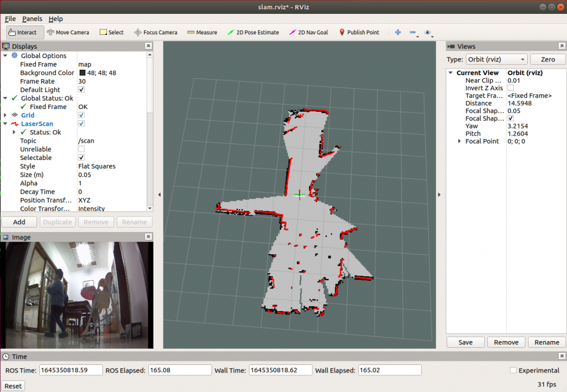Screen dimensions: 567x392
Task: Click the Publish Point tool
Action: 359,32
